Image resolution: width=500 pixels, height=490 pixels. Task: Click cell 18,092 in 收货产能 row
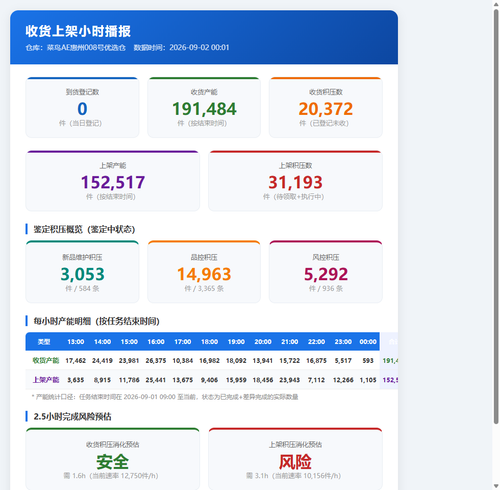pyautogui.click(x=236, y=361)
